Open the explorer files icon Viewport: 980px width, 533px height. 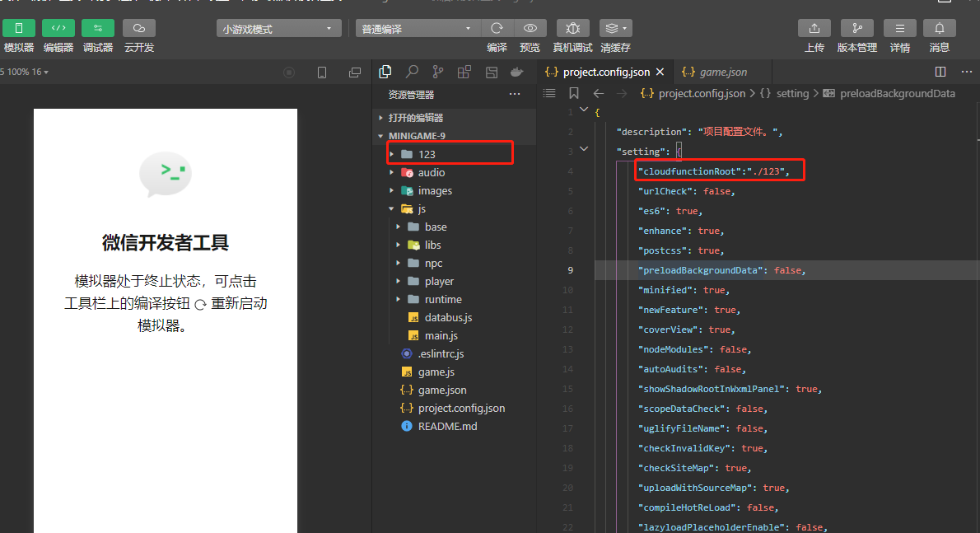point(385,72)
